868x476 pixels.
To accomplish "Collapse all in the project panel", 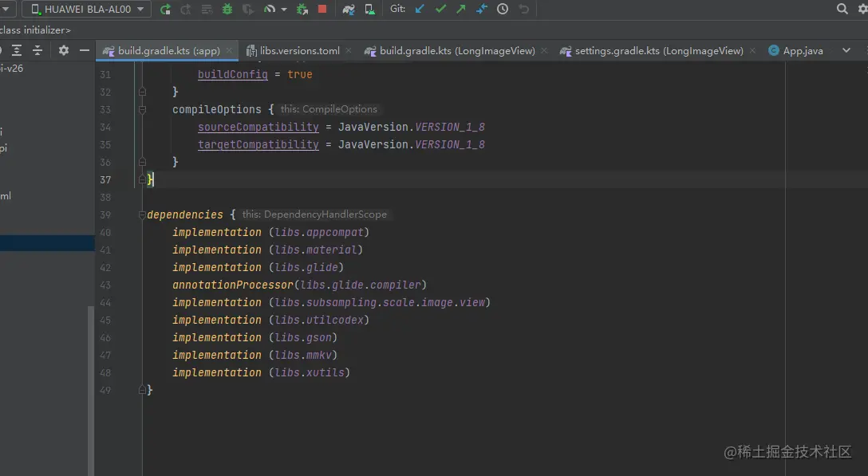I will [x=37, y=50].
